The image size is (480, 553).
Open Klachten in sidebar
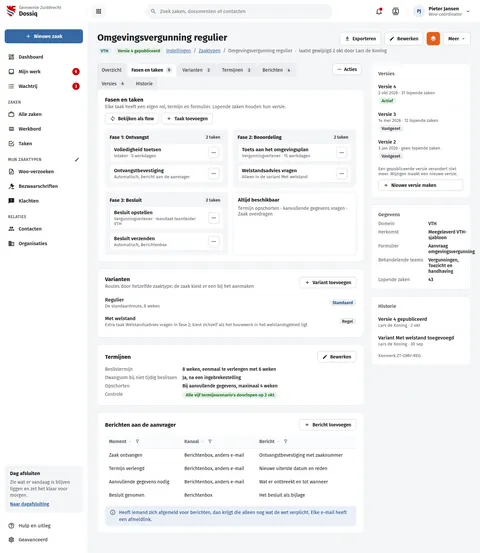[x=44, y=201]
